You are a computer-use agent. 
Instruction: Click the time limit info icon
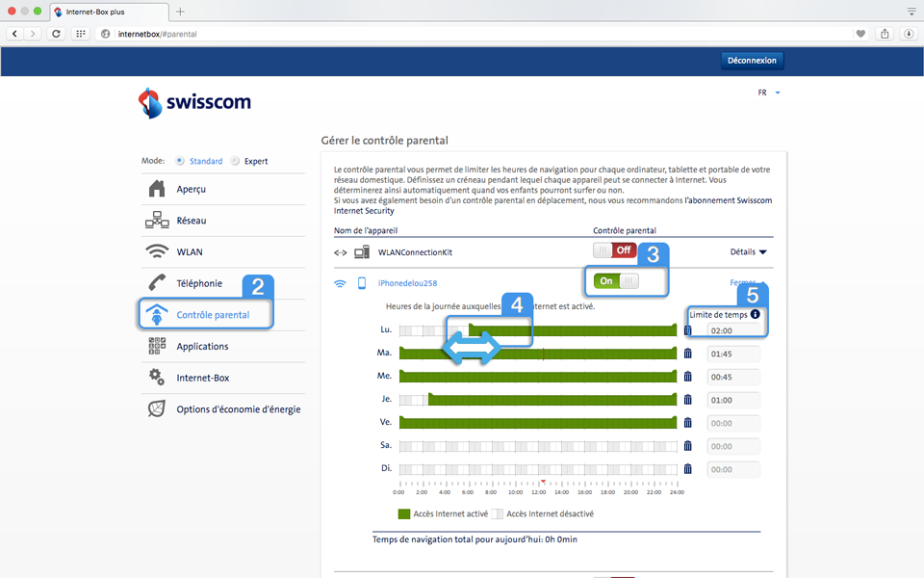[755, 315]
